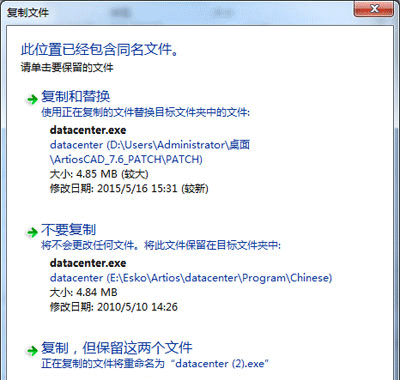Click the datacenter (2).exe rename description
This screenshot has height=380, width=400.
155,363
